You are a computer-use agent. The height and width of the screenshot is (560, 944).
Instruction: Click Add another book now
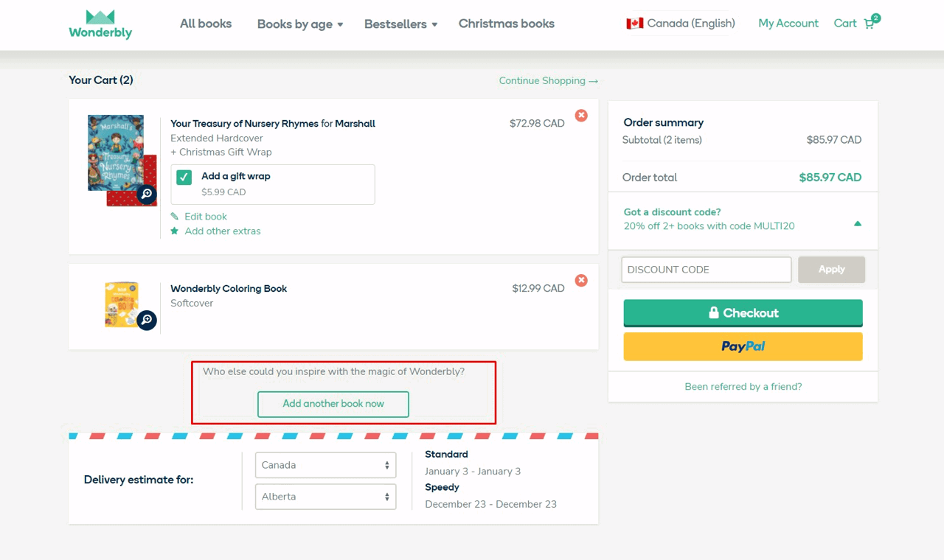click(333, 404)
